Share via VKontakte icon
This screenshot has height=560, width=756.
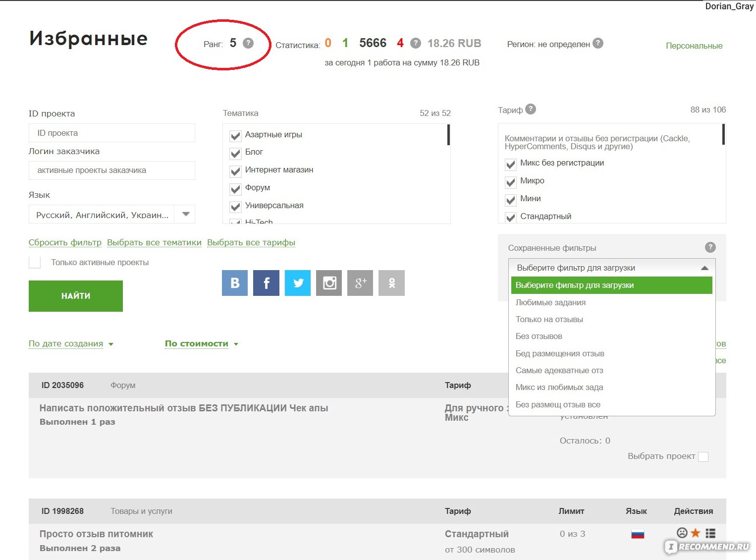click(235, 283)
